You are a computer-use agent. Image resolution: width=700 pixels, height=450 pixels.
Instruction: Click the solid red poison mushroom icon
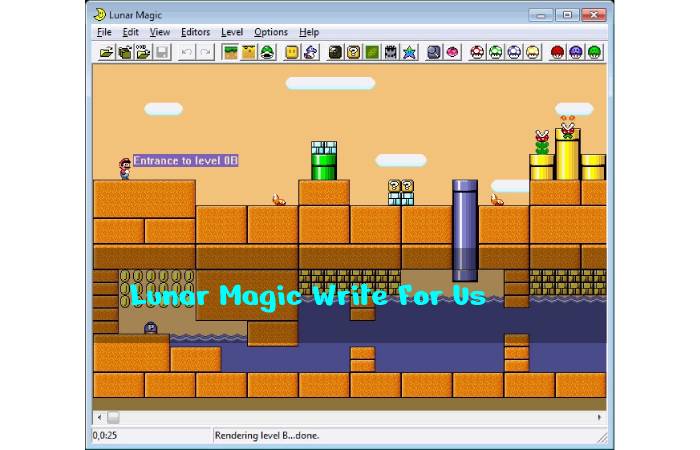click(557, 52)
